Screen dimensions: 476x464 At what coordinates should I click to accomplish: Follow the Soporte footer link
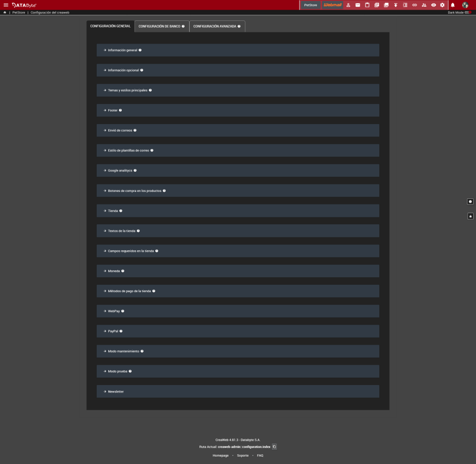tap(243, 456)
